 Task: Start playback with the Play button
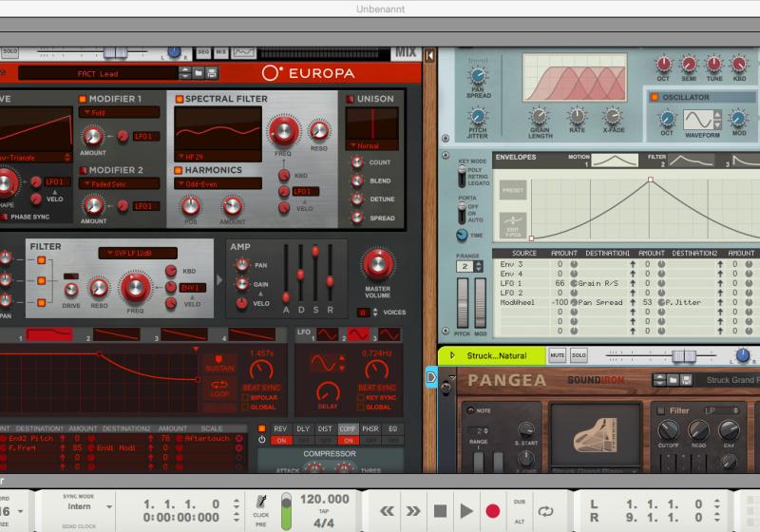466,511
